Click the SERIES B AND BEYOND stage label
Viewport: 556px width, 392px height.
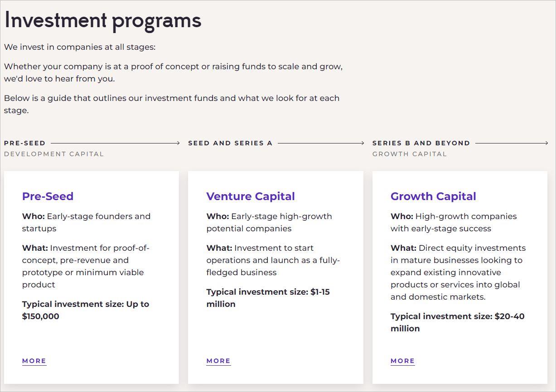(x=421, y=143)
